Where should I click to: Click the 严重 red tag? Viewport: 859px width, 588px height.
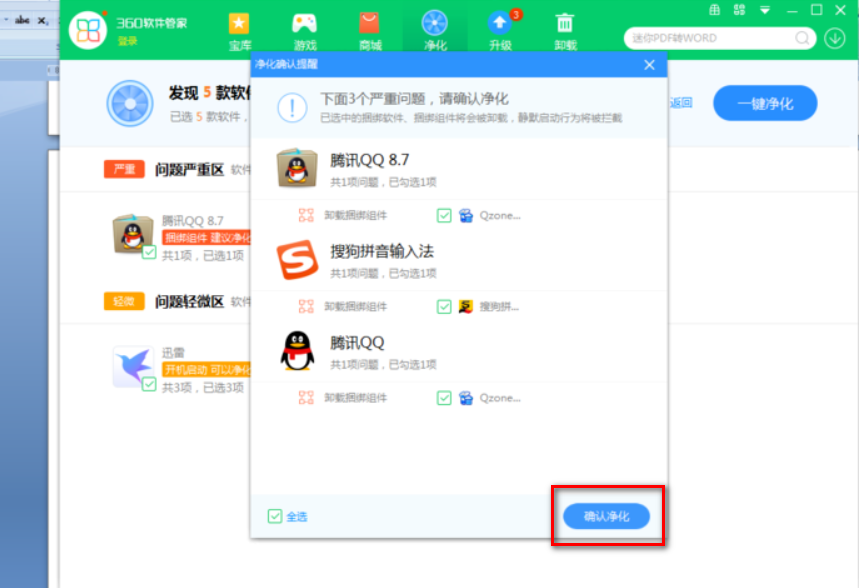124,169
